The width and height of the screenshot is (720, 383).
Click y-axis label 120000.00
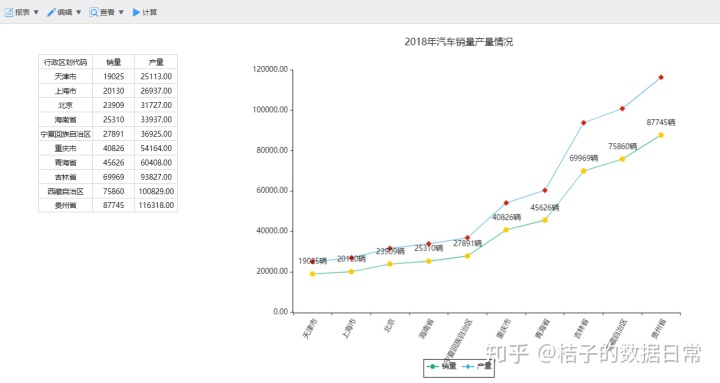270,69
